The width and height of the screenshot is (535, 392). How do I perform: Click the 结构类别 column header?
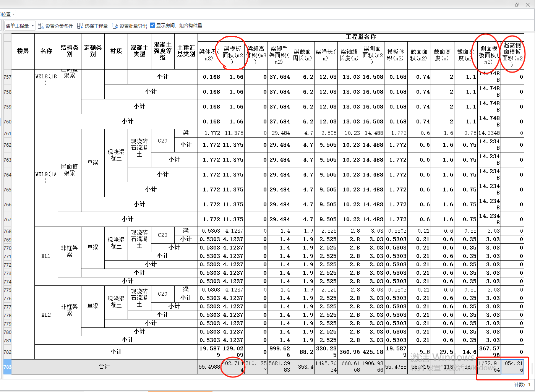coord(70,51)
